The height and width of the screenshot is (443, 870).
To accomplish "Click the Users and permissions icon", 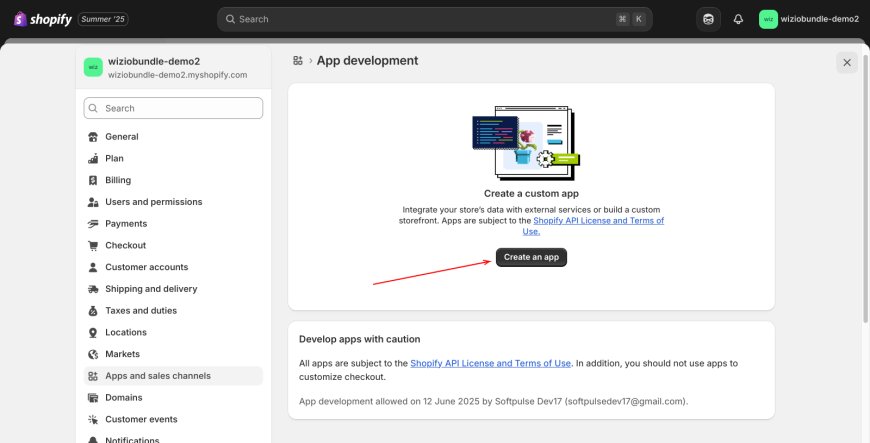I will 93,202.
